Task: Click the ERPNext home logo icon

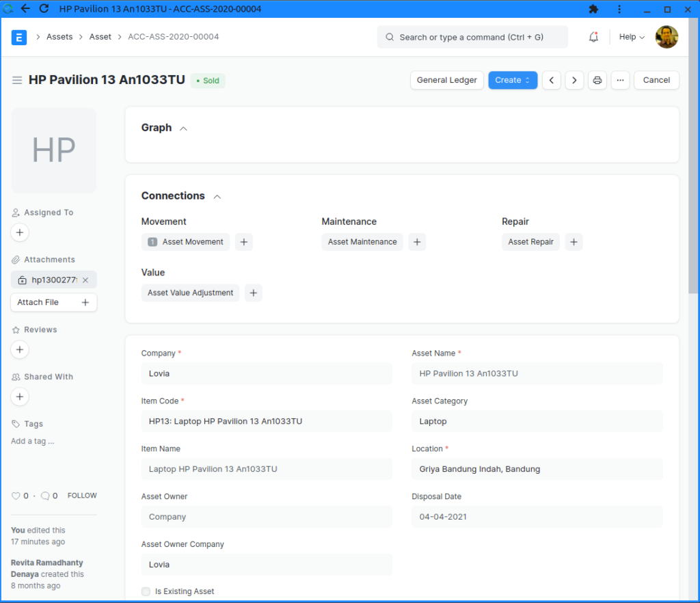Action: point(18,37)
